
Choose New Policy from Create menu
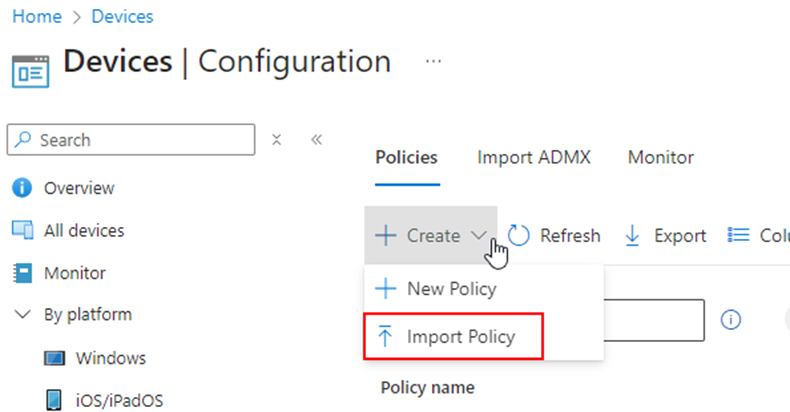(449, 289)
